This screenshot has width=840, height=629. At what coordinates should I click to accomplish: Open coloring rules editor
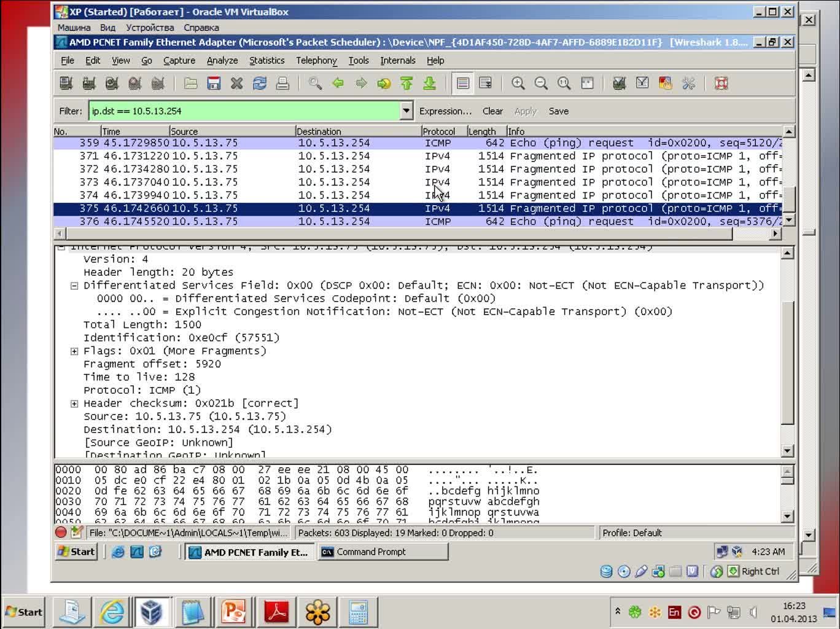coord(665,84)
